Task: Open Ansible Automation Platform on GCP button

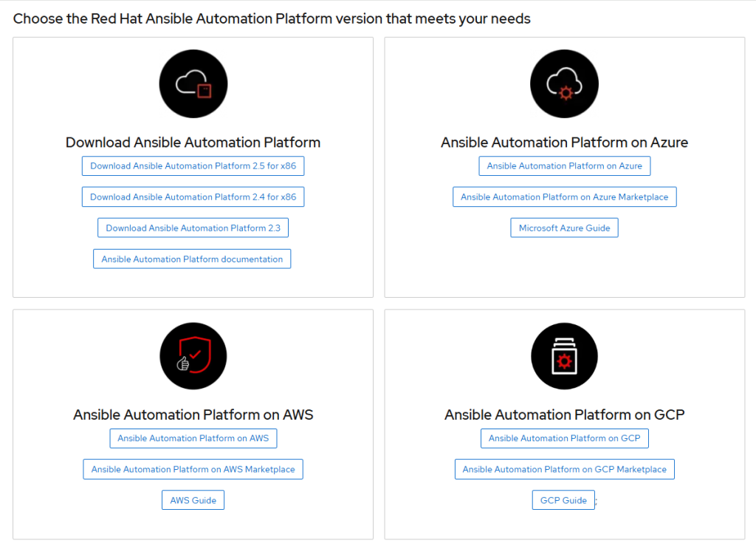Action: point(564,438)
